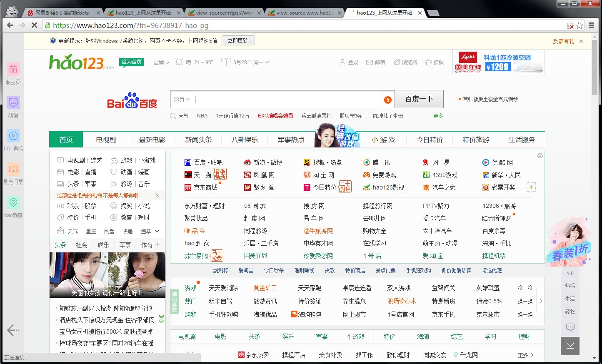Image resolution: width=602 pixels, height=364 pixels.
Task: Click the hao123 logo
Action: click(x=81, y=62)
